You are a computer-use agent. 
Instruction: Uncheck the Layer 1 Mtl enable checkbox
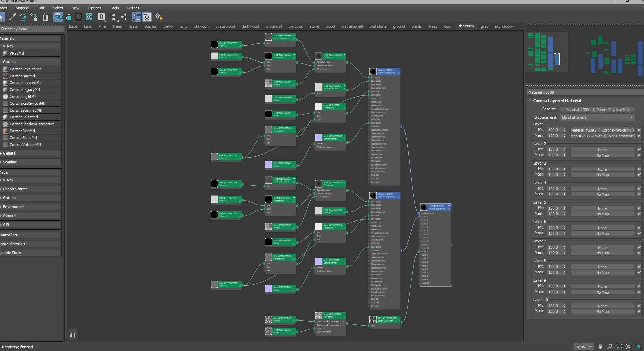(639, 130)
